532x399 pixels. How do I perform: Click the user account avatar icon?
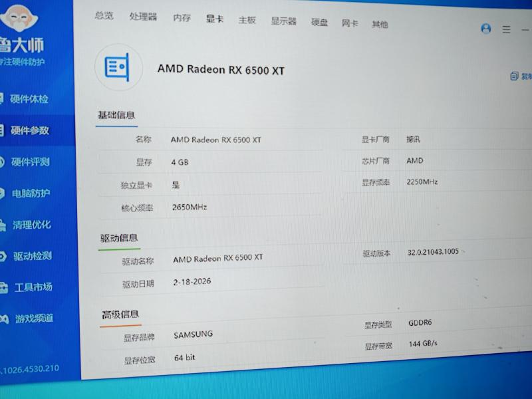tap(486, 29)
